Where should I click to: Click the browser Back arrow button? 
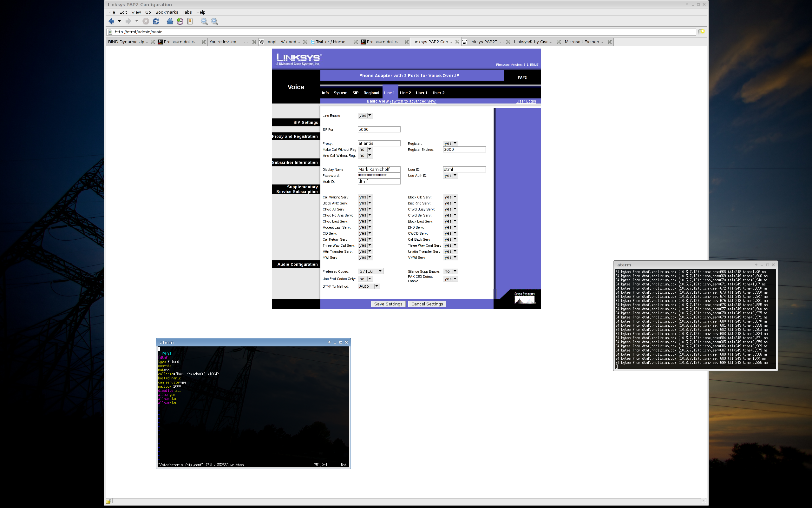point(111,21)
